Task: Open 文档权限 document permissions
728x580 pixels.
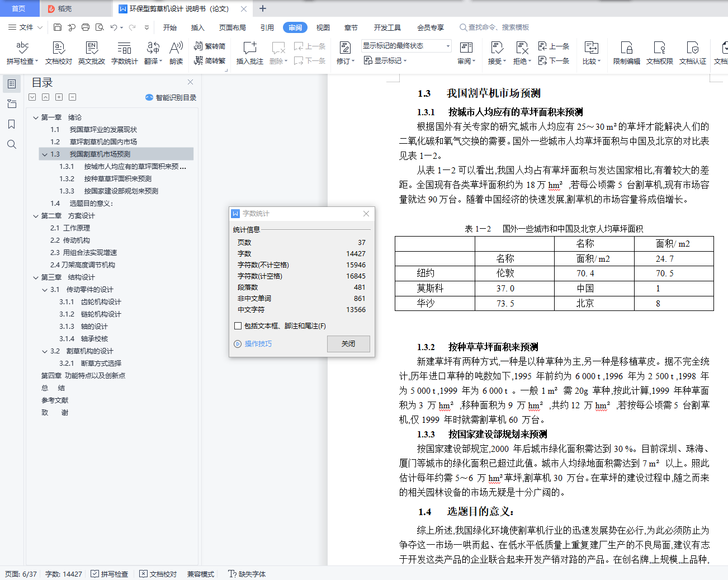Action: pyautogui.click(x=660, y=53)
